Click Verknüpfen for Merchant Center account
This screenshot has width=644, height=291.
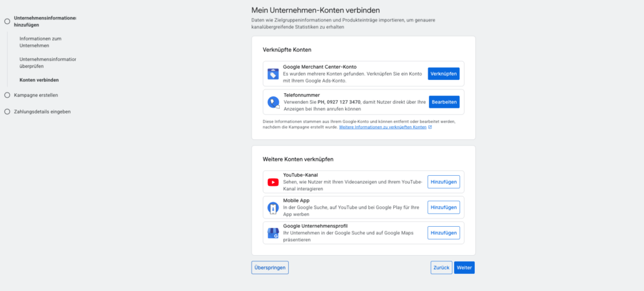443,74
